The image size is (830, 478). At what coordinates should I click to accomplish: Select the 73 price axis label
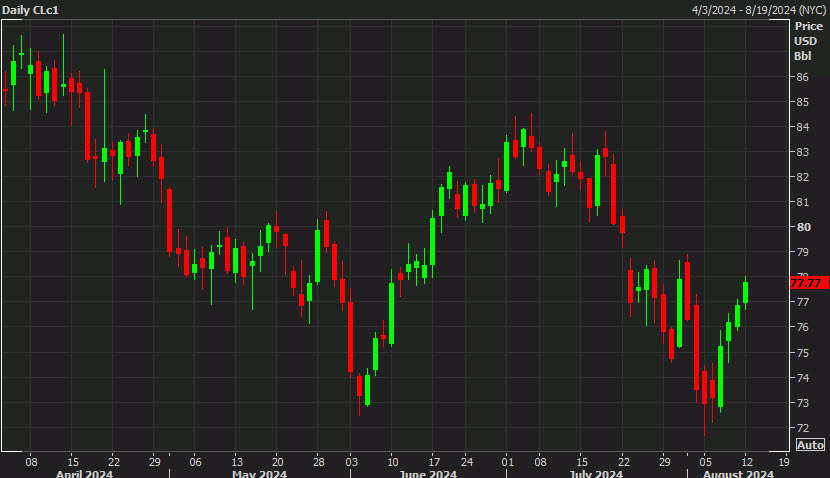point(802,403)
